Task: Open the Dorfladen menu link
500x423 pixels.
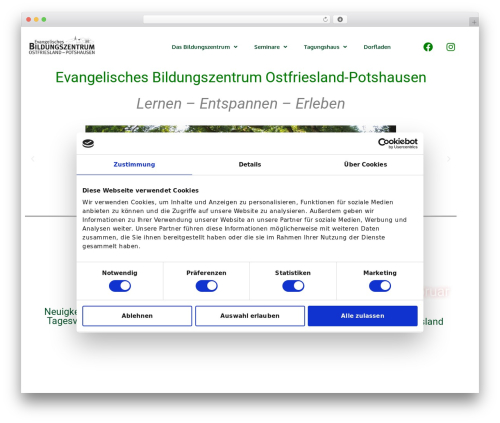Action: (377, 47)
